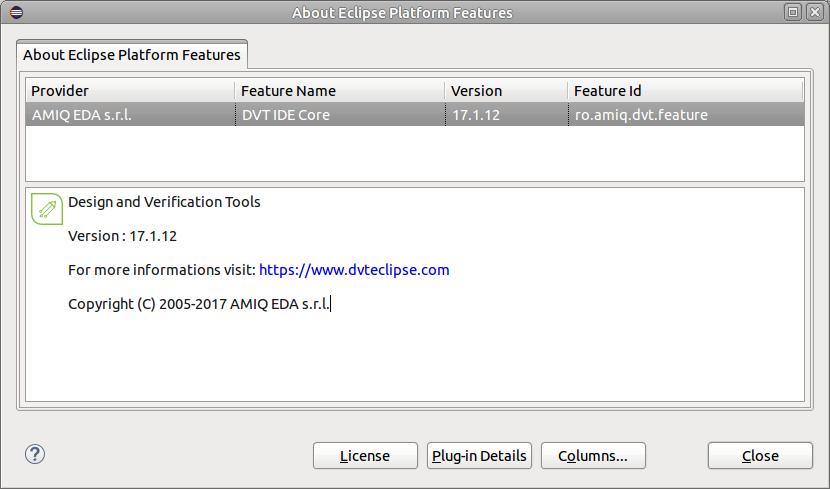Click the Feature Id column header
Screen dimensions: 830x489
pyautogui.click(x=684, y=91)
